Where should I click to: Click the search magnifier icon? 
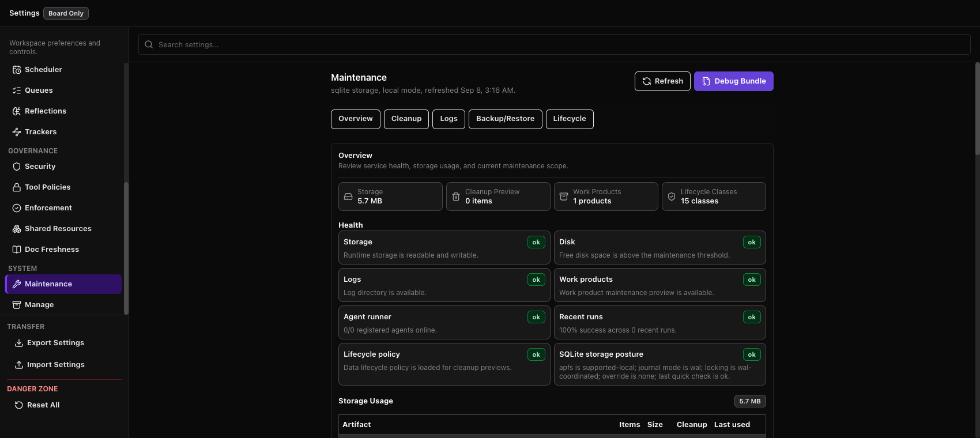149,44
